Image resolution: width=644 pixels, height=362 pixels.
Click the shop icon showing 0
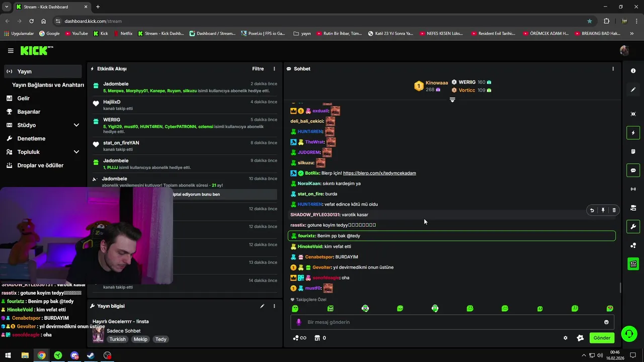(x=320, y=338)
